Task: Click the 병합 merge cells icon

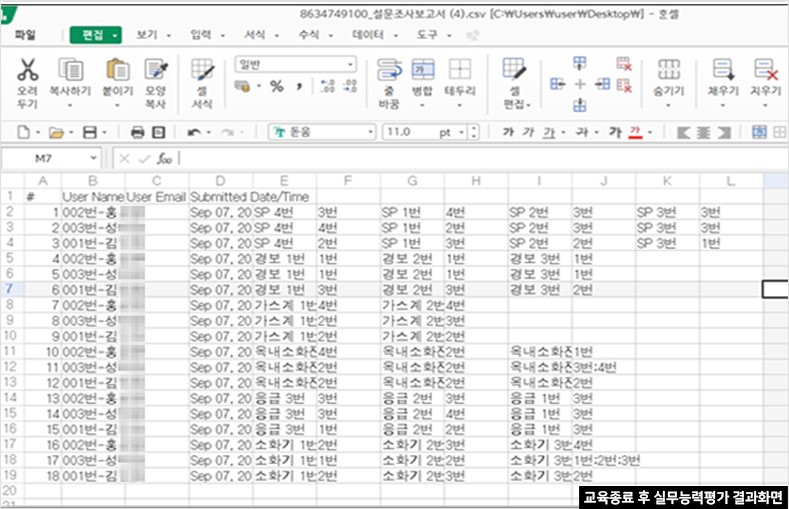Action: (423, 69)
